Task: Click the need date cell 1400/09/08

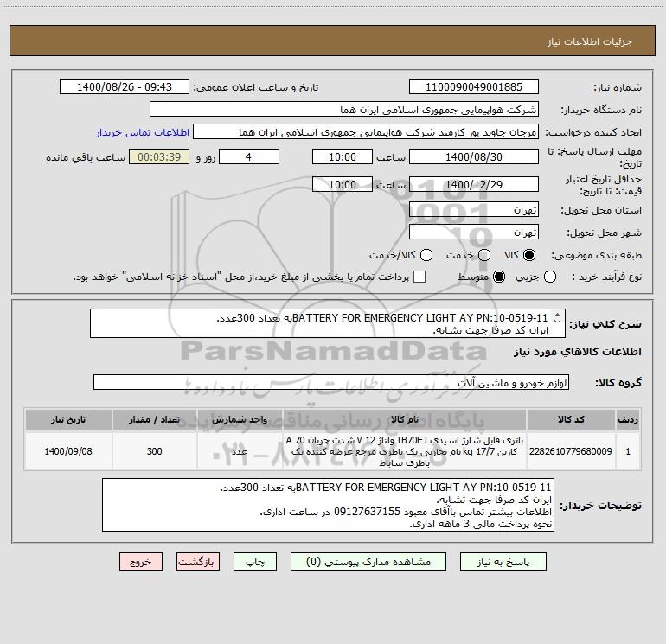Action: [68, 451]
